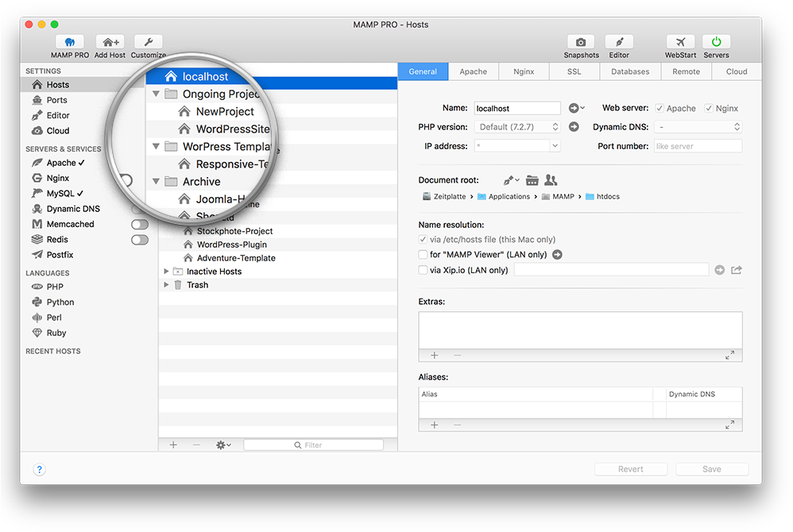Viewport: 793px width, 532px height.
Task: Launch WebStart airplane icon
Action: 680,42
